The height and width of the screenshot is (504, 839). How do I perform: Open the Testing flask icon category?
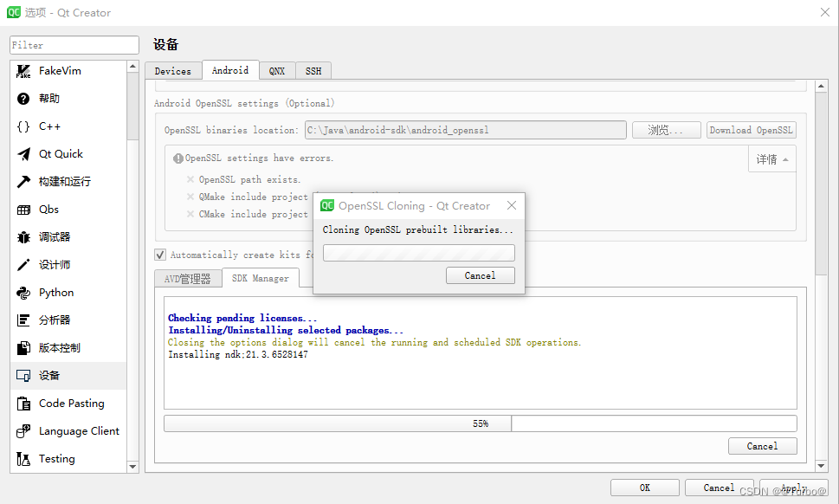pos(23,459)
